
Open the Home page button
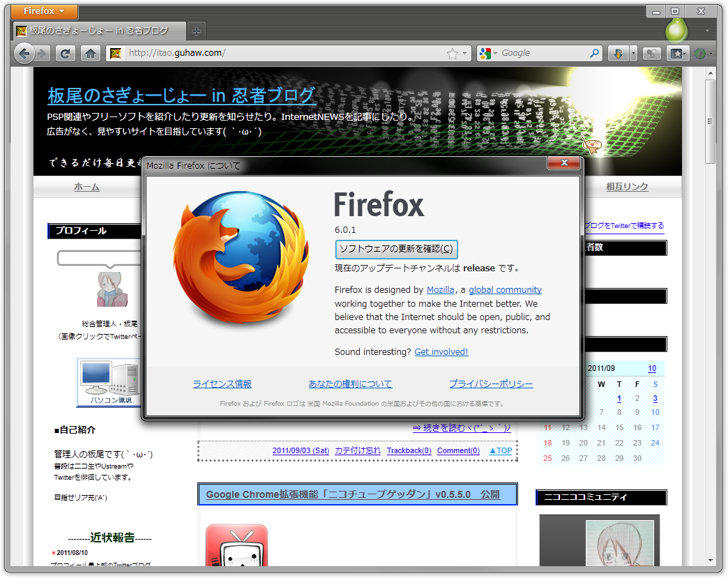click(91, 54)
